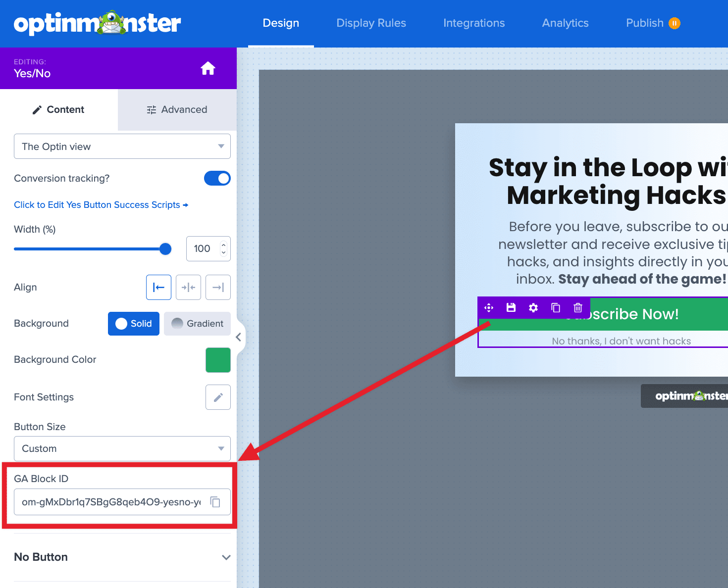Duplicate the Subscribe Now button block
The height and width of the screenshot is (588, 728).
tap(555, 307)
